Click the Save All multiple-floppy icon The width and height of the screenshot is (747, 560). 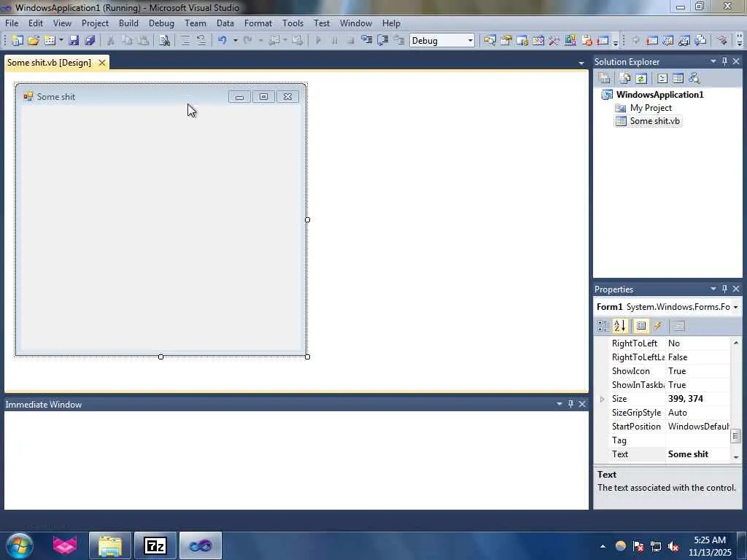[x=90, y=41]
